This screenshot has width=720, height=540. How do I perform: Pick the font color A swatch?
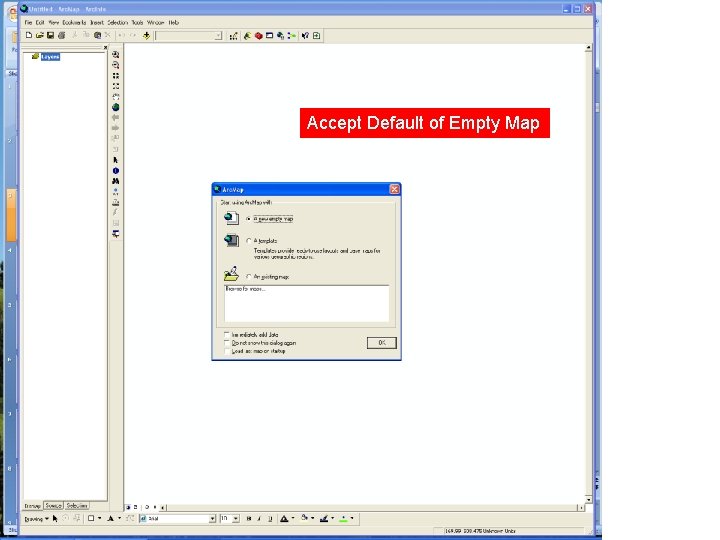(x=284, y=518)
